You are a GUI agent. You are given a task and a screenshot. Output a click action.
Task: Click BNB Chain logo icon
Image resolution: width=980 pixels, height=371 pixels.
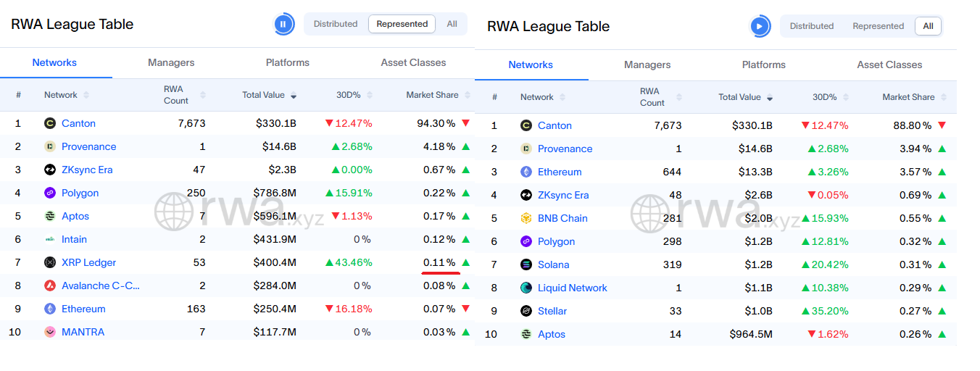(x=526, y=218)
